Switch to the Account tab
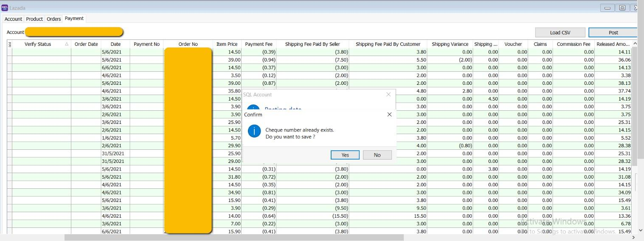Image resolution: width=644 pixels, height=241 pixels. [x=13, y=19]
